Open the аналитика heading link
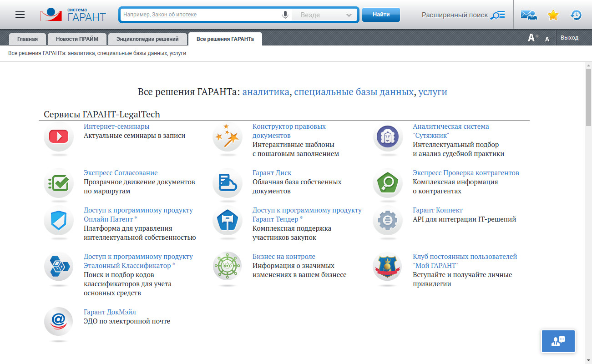This screenshot has width=592, height=364. 266,92
